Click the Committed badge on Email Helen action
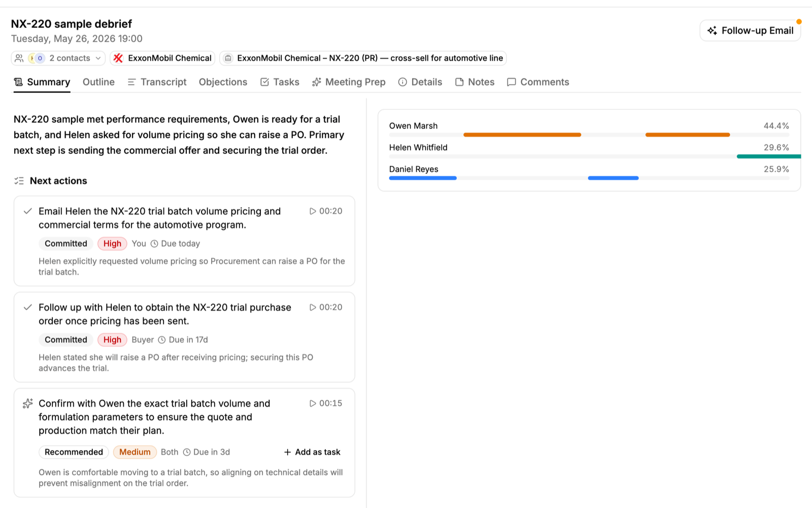This screenshot has height=508, width=812. pyautogui.click(x=66, y=243)
